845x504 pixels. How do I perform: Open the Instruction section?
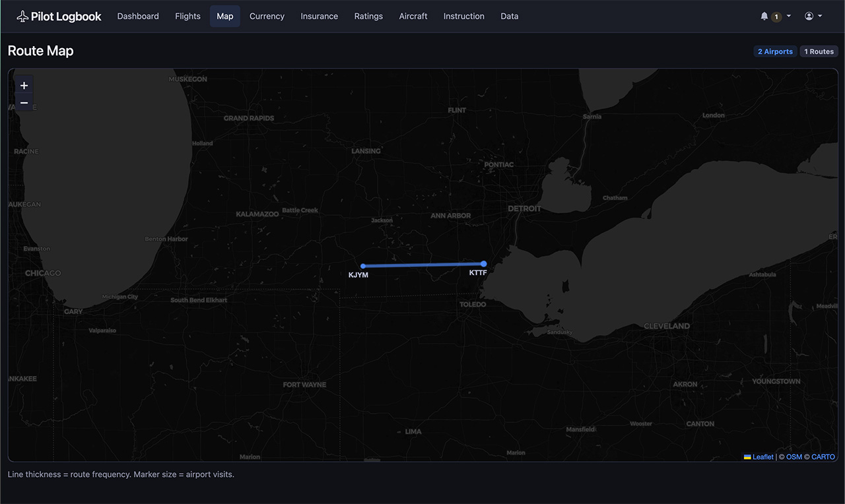point(463,16)
